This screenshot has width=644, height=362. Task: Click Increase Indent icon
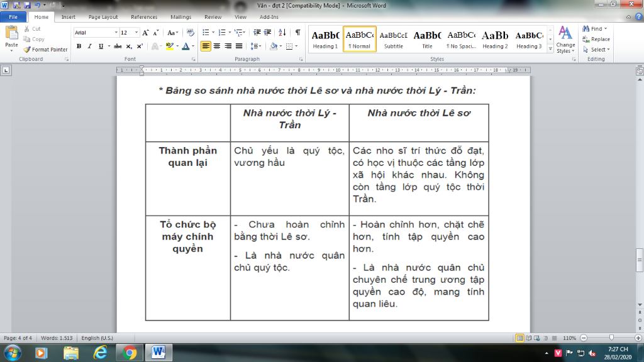coord(268,33)
